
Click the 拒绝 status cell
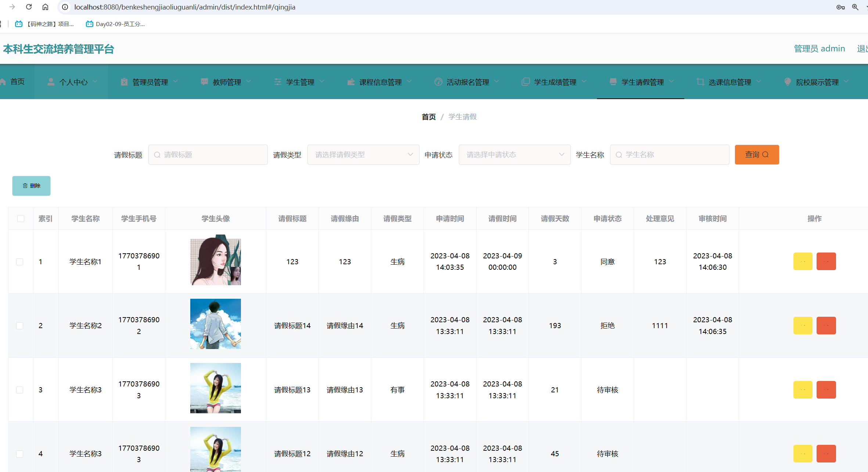[x=608, y=326]
